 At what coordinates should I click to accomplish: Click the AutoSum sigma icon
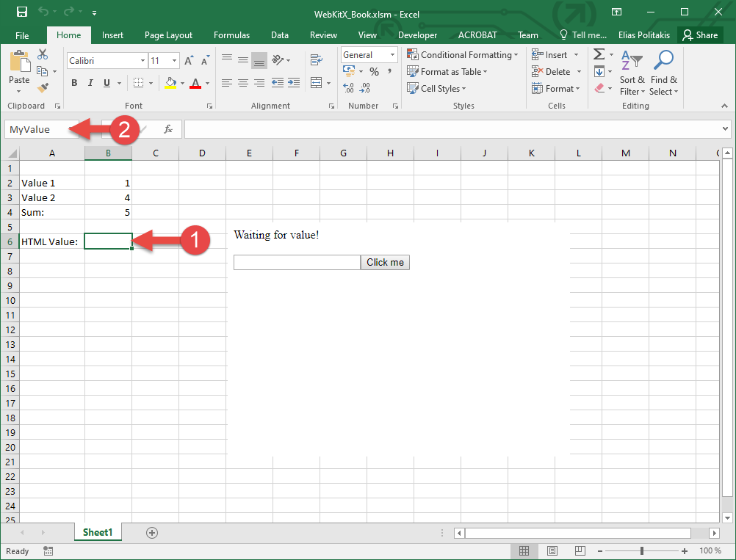[599, 54]
